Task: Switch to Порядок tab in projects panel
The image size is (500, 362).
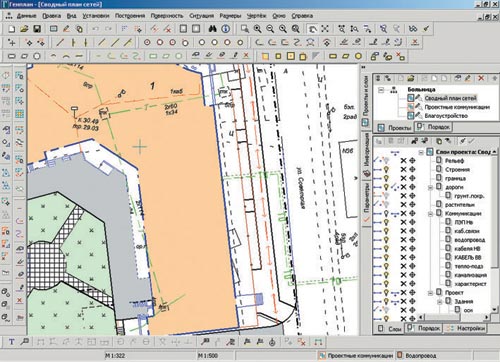Action: coord(433,127)
